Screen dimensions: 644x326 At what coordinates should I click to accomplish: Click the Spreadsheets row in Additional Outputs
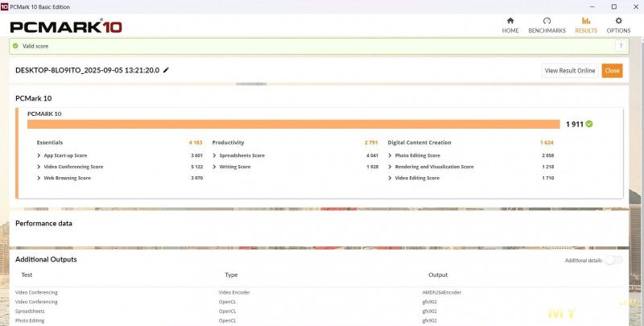tap(319, 312)
